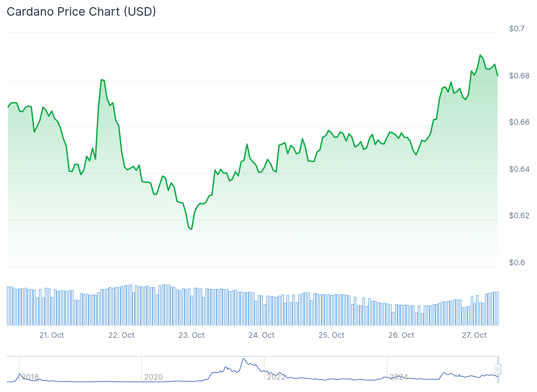Click the $0.7 price axis label
The width and height of the screenshot is (537, 392).
coord(516,29)
